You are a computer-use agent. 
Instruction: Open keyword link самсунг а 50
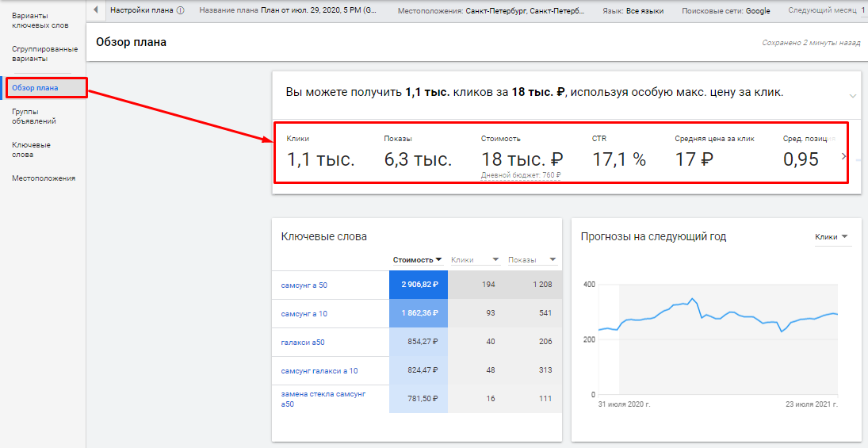coord(304,285)
